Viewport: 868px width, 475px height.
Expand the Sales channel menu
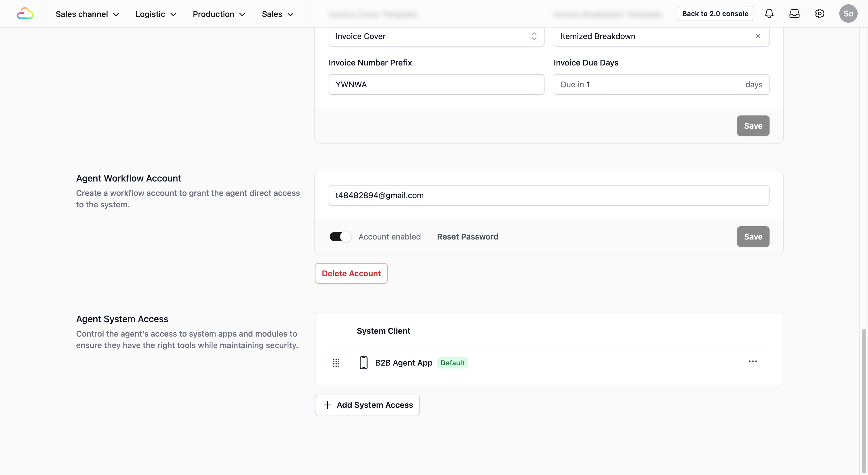pos(87,14)
